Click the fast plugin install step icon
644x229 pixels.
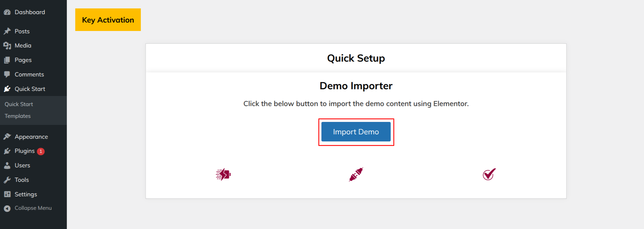click(x=223, y=174)
